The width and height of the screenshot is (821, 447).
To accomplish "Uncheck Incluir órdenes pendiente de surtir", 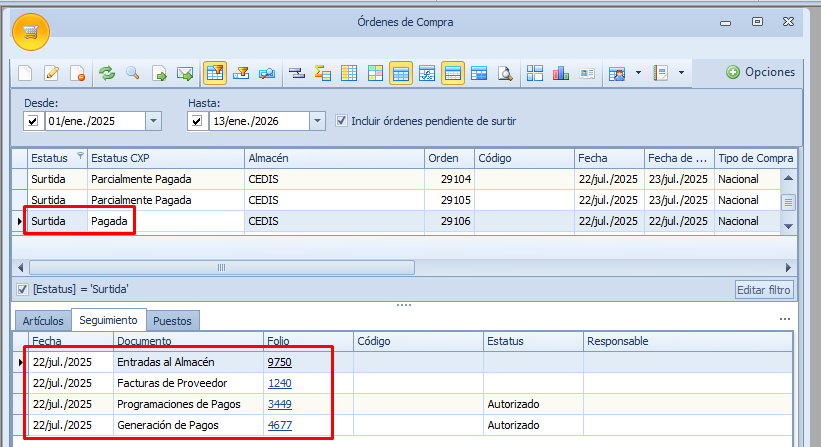I will pyautogui.click(x=341, y=121).
